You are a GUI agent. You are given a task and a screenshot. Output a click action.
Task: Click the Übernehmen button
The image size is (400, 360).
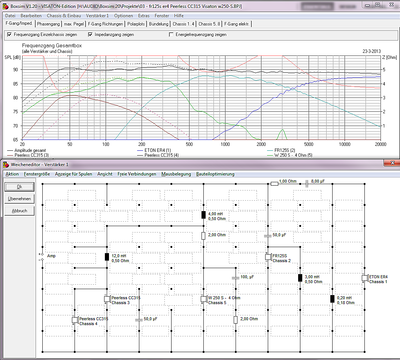pos(19,199)
